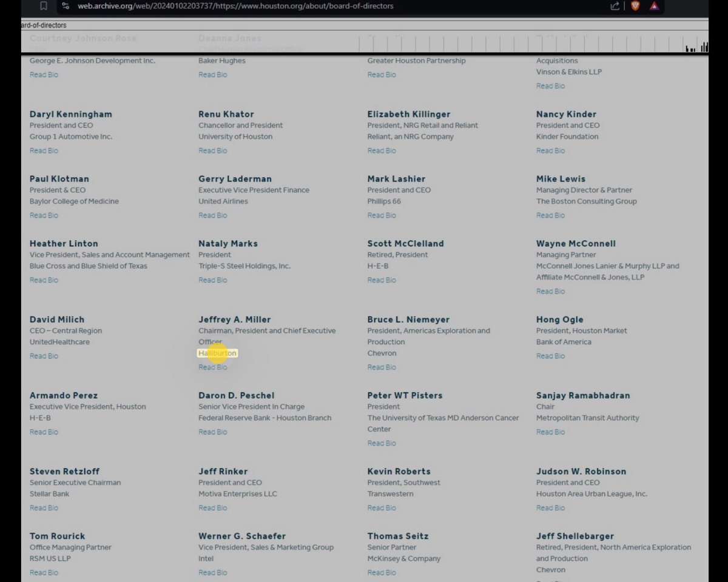View Mark Lashier's Read Bio link

point(382,215)
